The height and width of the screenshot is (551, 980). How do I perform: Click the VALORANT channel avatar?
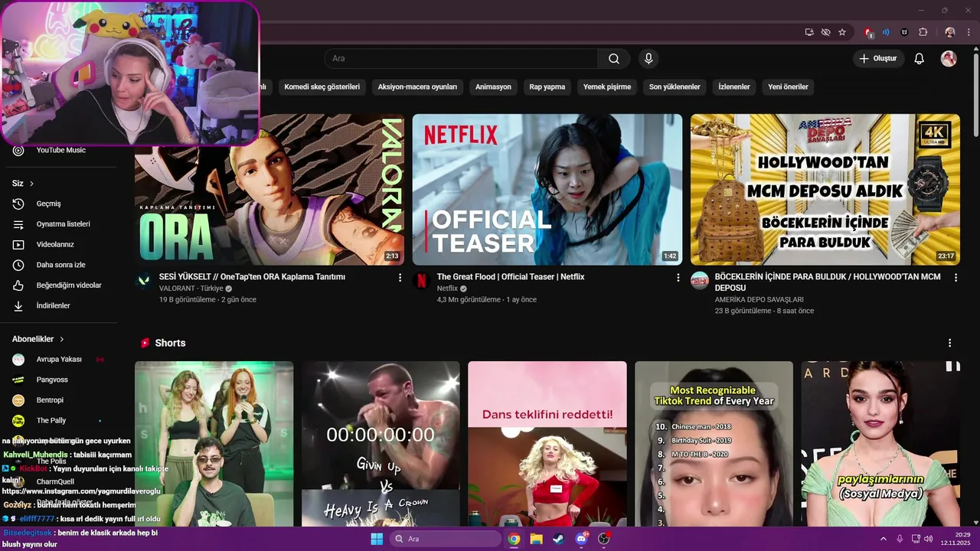[143, 281]
